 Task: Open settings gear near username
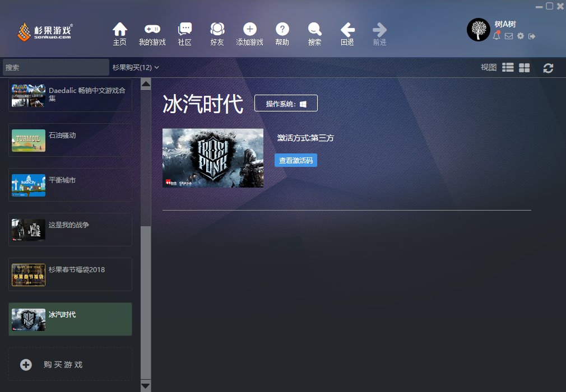coord(521,36)
